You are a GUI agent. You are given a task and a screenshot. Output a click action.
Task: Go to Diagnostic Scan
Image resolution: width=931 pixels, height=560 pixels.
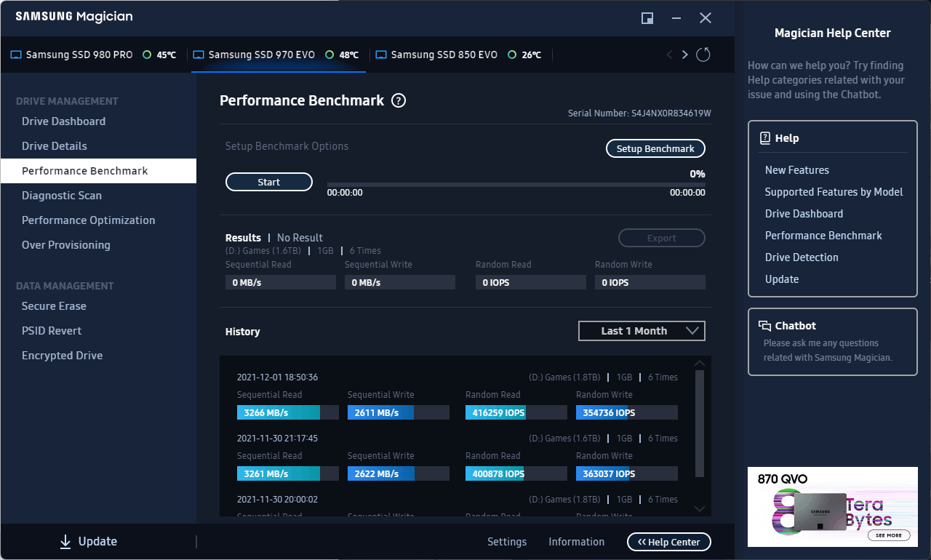click(x=98, y=196)
